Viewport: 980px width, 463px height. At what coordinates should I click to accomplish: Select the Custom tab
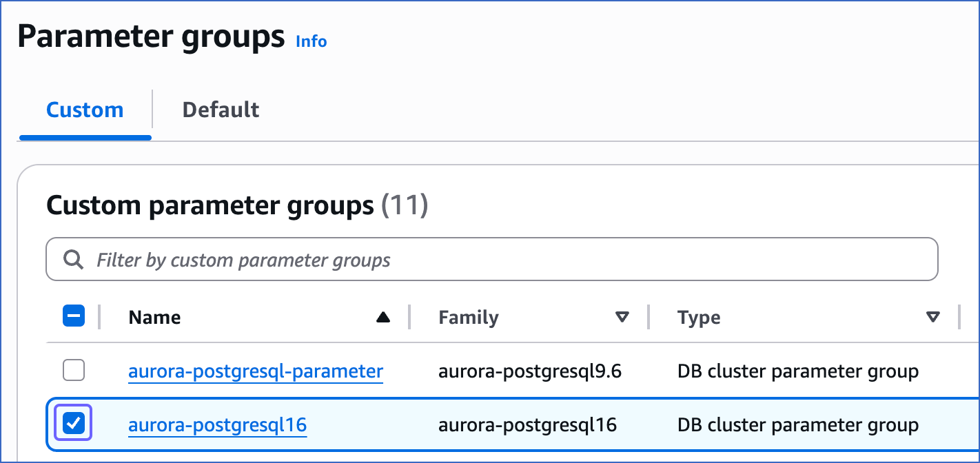(84, 109)
